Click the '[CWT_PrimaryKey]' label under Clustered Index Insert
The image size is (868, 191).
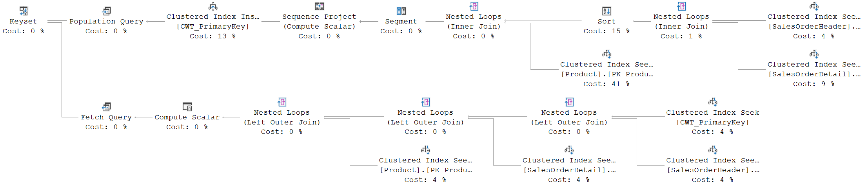213,27
